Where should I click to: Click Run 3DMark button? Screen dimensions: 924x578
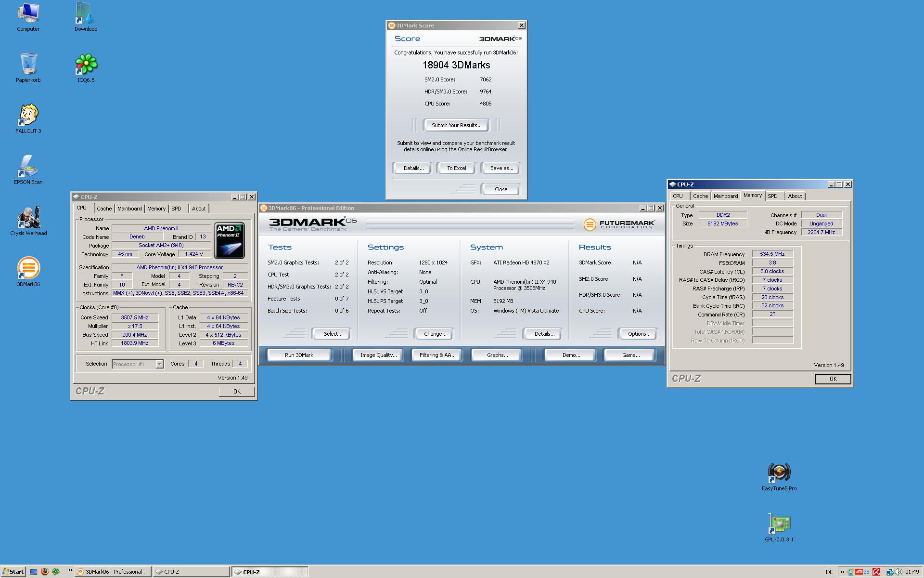point(299,355)
